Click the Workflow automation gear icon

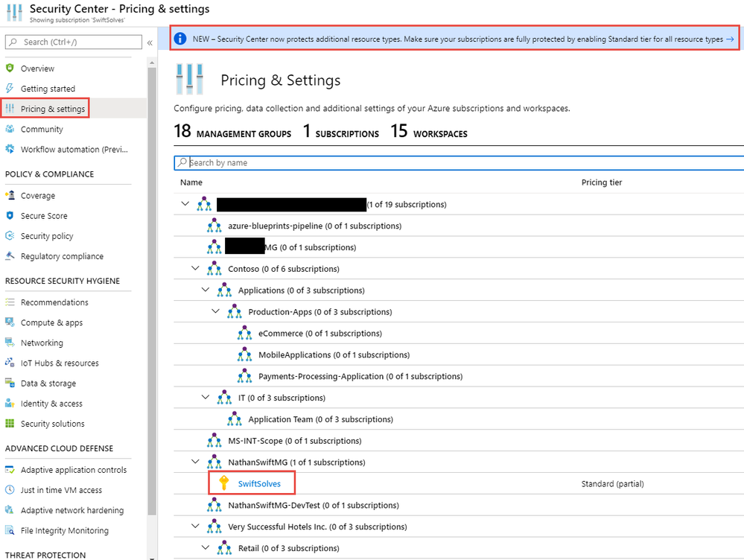coord(10,149)
